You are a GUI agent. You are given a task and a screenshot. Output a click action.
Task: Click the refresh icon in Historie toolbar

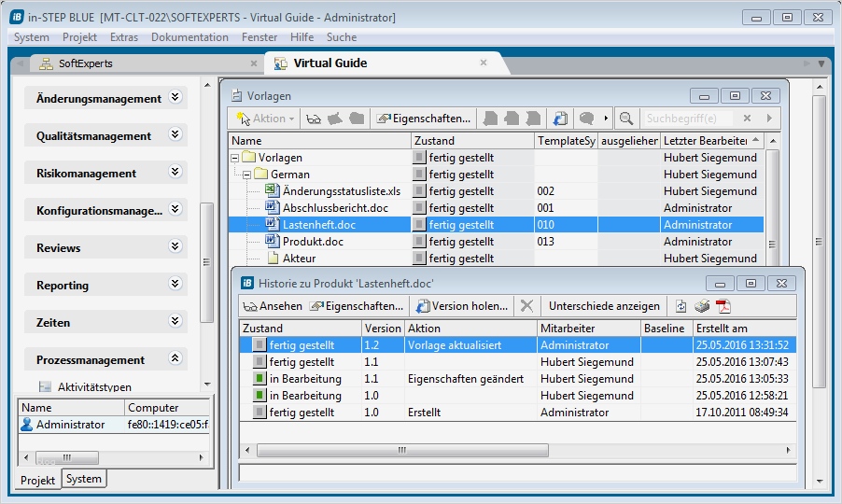pyautogui.click(x=681, y=306)
